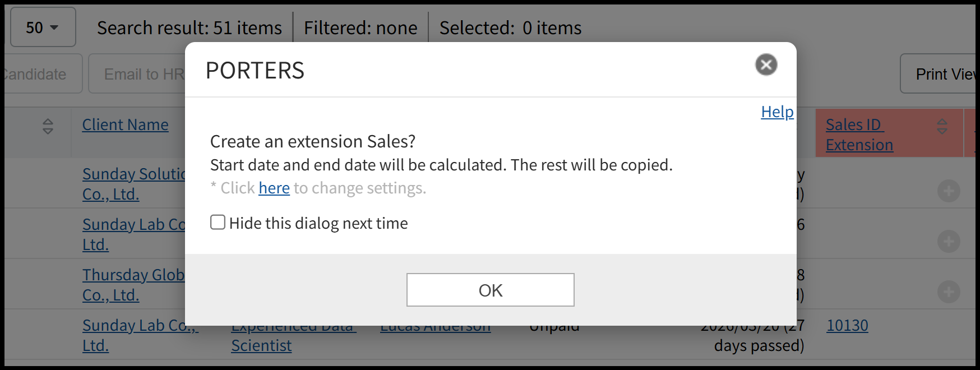The height and width of the screenshot is (370, 980).
Task: Click plus icon in first row's extension column
Action: (x=948, y=191)
